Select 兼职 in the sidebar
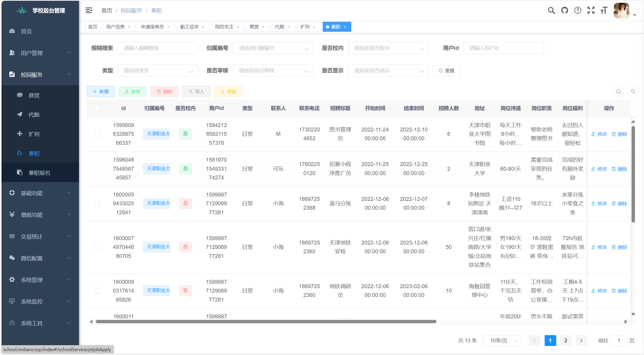 [x=40, y=153]
